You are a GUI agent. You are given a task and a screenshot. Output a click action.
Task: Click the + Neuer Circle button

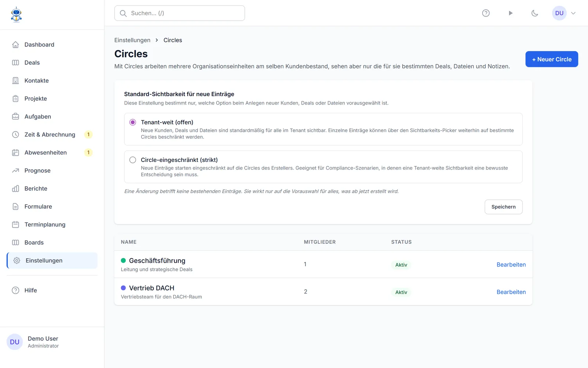[x=552, y=59]
